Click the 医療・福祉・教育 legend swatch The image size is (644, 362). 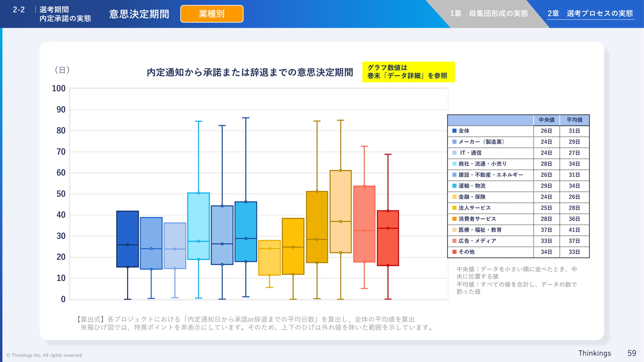coord(454,230)
